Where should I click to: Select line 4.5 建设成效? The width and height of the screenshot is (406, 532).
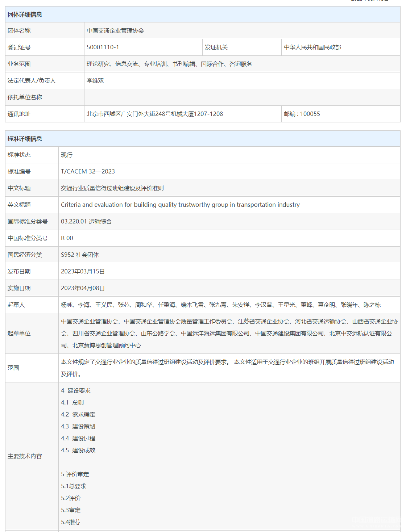[78, 451]
